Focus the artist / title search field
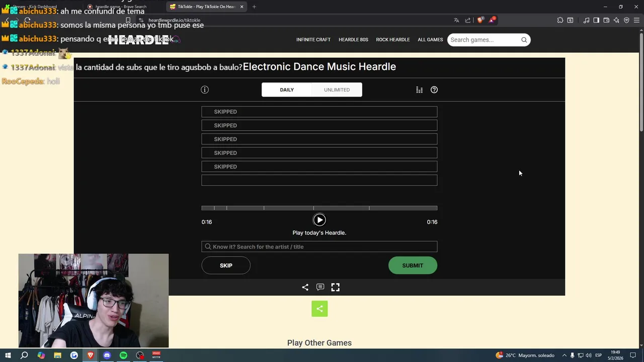 click(x=319, y=246)
